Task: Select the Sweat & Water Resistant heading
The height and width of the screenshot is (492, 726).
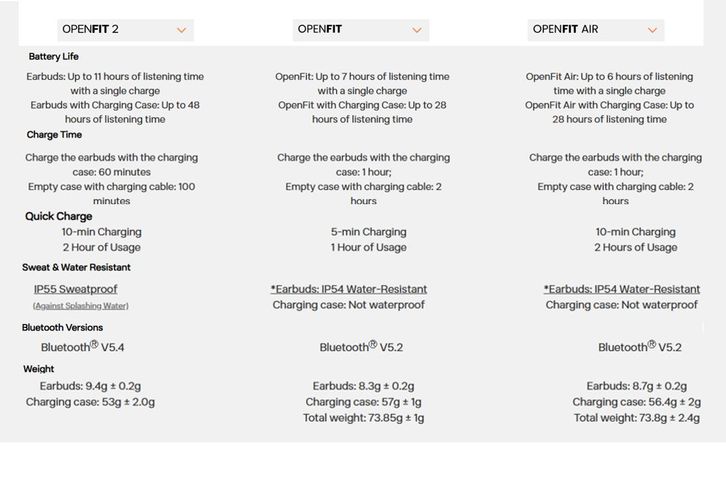Action: [x=76, y=267]
